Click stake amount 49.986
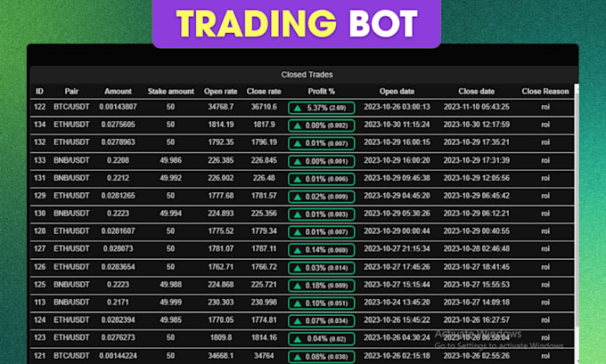The width and height of the screenshot is (606, 364). [170, 160]
